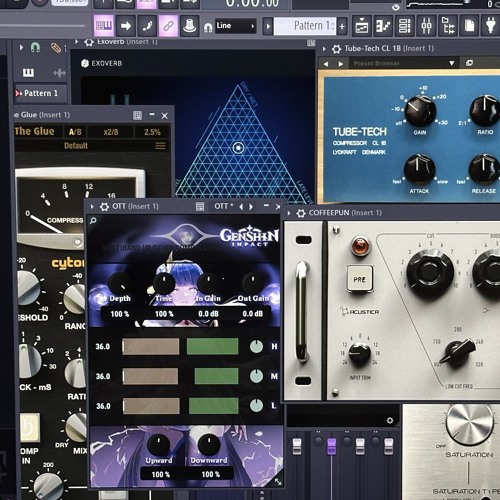500x500 pixels.
Task: Go to previous preset in Tube-Tech
Action: [326, 64]
